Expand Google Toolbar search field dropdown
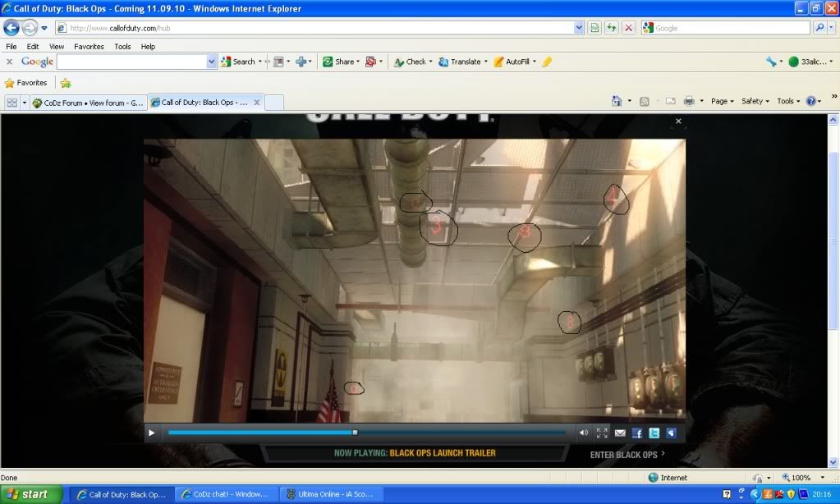840x504 pixels. point(212,62)
